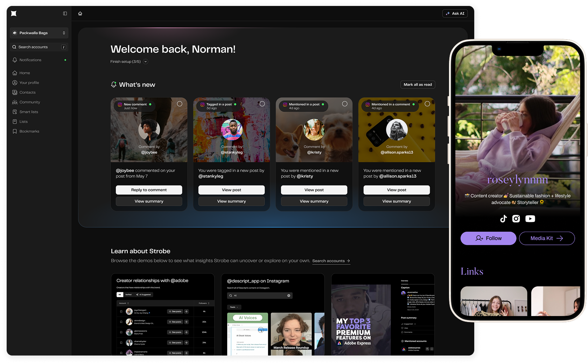
Task: Go to Smart lists in sidebar
Action: 29,112
